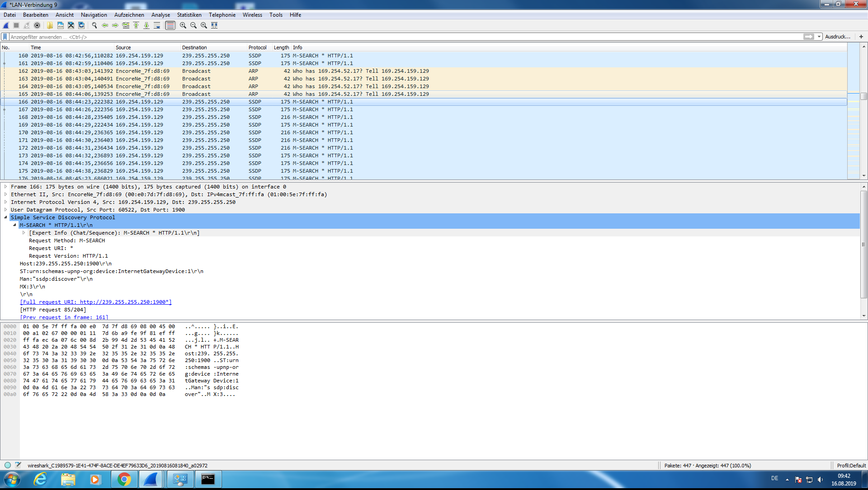Open a capture file via folder icon
Viewport: 868px width, 490px height.
(x=50, y=25)
